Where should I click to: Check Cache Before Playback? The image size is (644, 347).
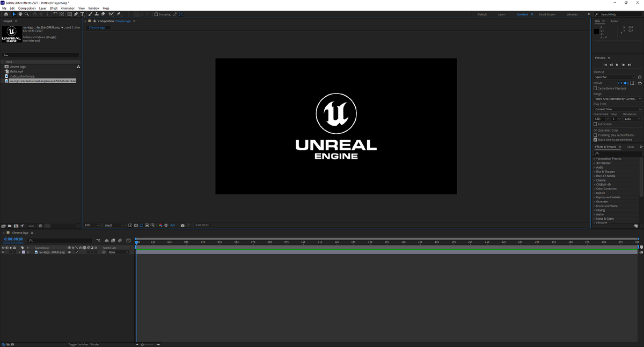[595, 88]
